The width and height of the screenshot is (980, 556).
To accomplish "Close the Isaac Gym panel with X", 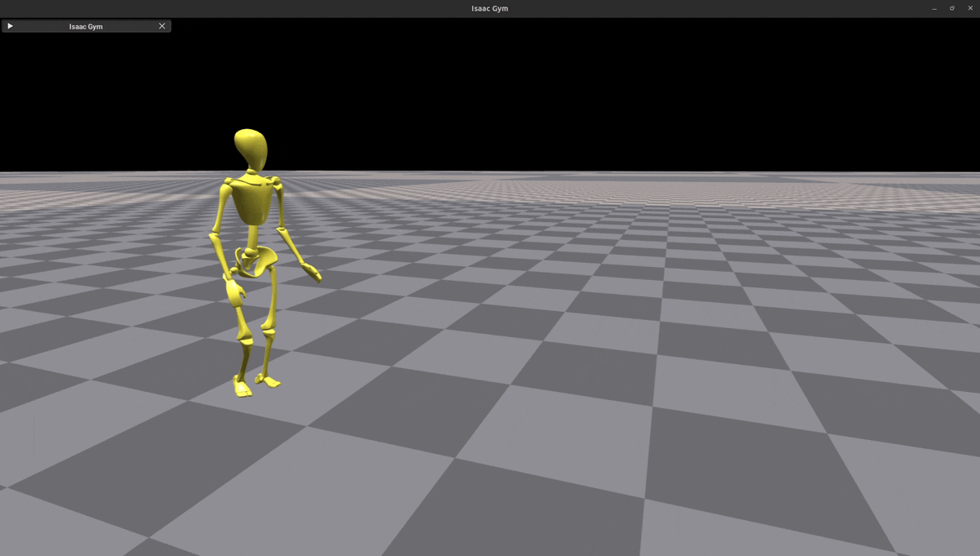I will pos(162,26).
